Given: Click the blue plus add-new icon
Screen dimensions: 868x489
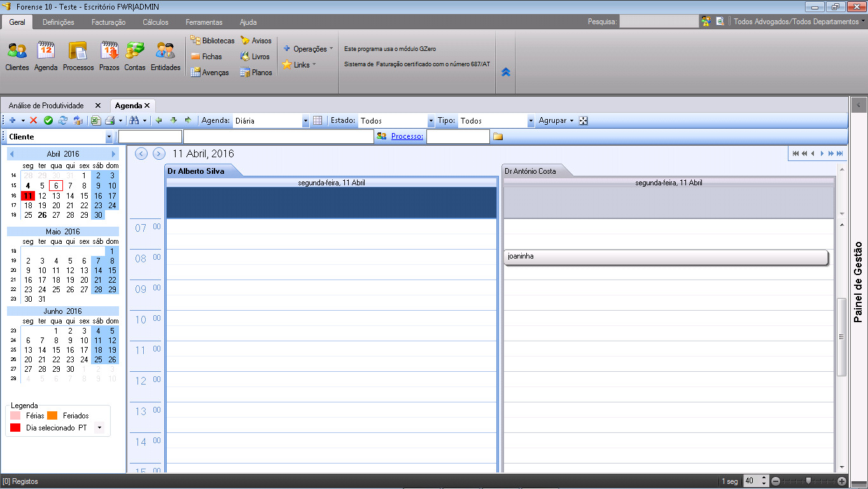Looking at the screenshot, I should coord(12,120).
